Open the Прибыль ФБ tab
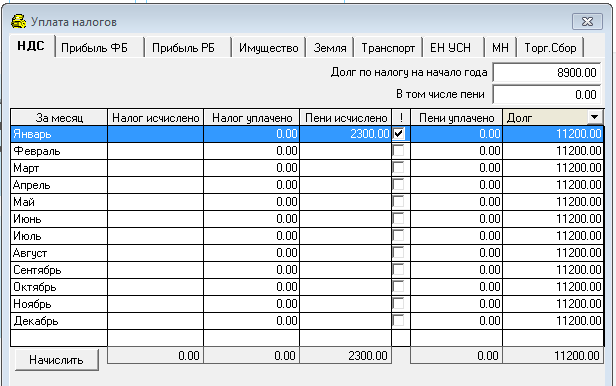616x386 pixels. (x=99, y=48)
